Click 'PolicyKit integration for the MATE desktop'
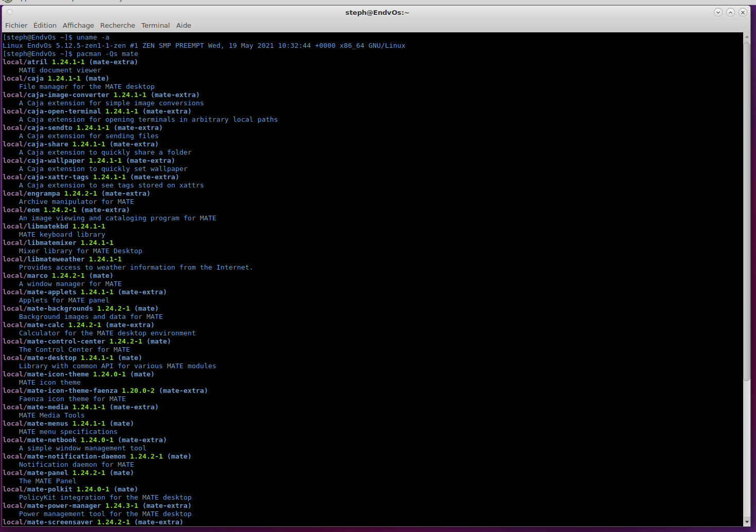 coord(105,498)
